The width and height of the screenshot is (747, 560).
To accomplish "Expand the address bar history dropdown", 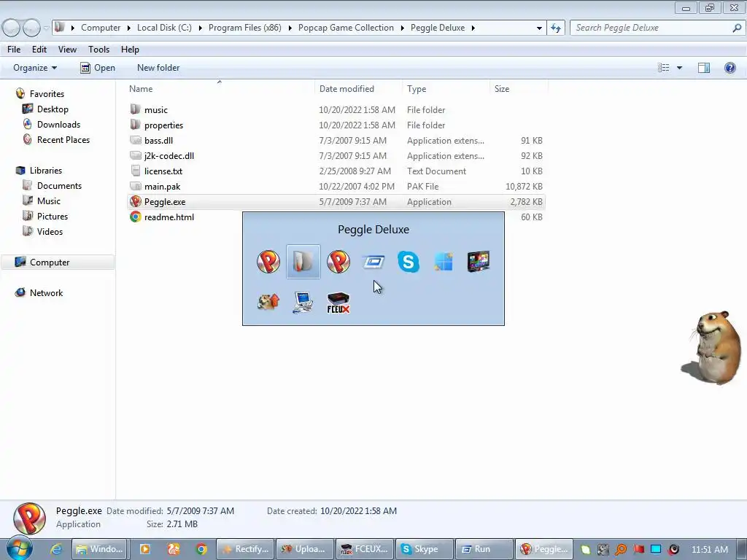I will tap(539, 28).
